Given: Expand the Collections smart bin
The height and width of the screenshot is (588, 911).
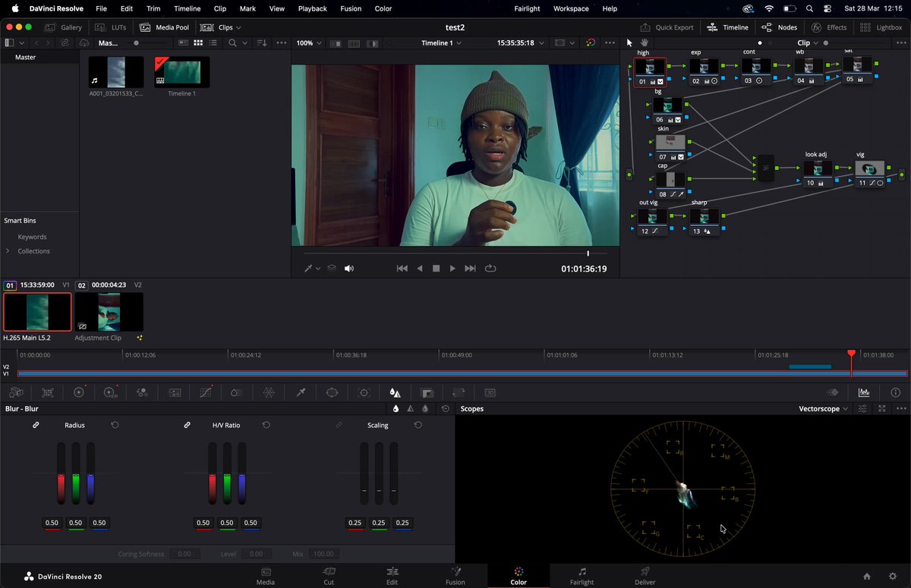Looking at the screenshot, I should click(8, 251).
